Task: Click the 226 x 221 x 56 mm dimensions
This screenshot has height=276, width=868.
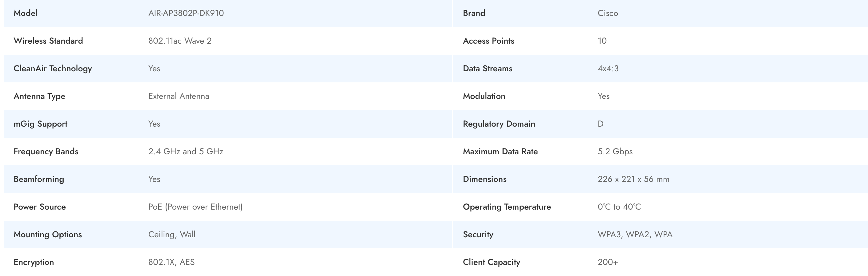Action: pyautogui.click(x=633, y=179)
